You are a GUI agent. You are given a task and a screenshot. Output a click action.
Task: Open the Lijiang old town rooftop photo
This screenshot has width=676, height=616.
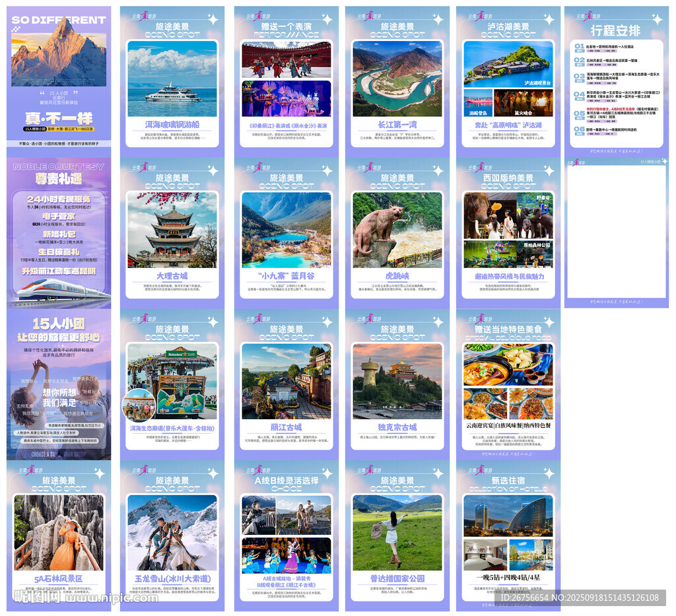[287, 381]
